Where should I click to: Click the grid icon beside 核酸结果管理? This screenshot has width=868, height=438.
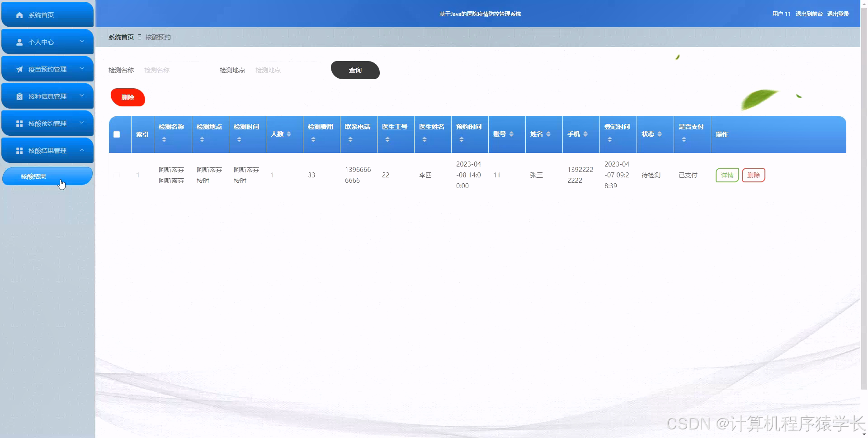[19, 151]
